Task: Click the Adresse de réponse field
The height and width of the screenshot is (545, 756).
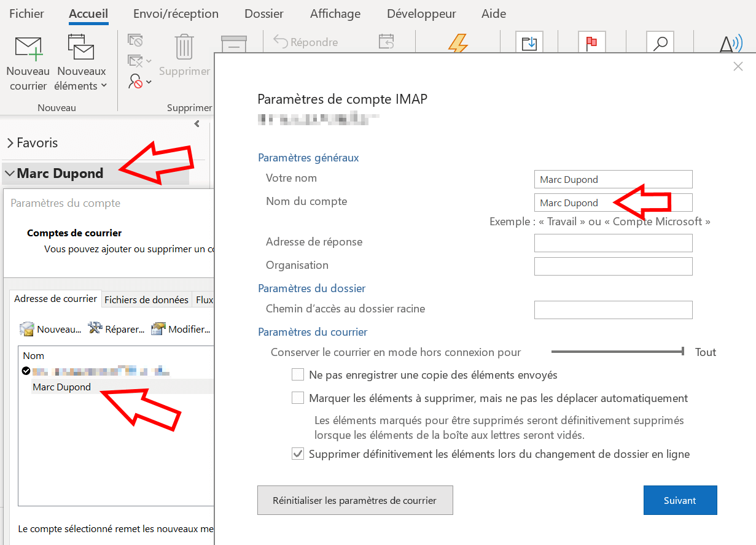Action: tap(613, 242)
